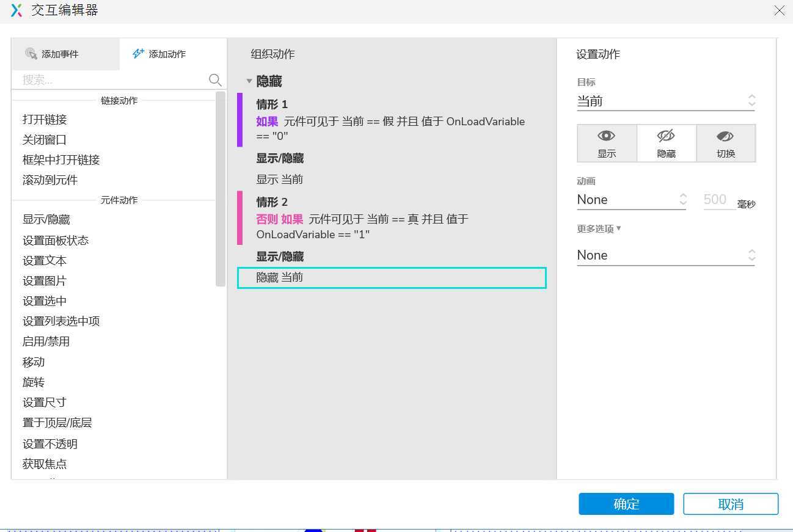793x532 pixels.
Task: Add the 设置尺寸 action
Action: (45, 403)
